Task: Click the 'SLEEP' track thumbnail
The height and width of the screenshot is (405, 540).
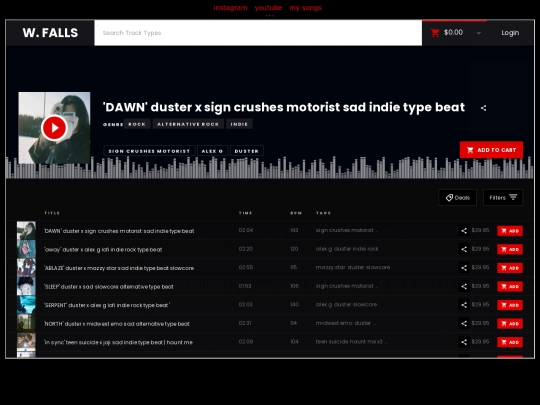Action: click(x=26, y=286)
